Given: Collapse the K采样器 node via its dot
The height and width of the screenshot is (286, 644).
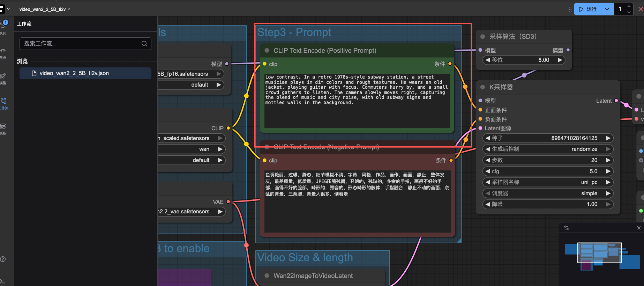Looking at the screenshot, I should click(x=483, y=87).
